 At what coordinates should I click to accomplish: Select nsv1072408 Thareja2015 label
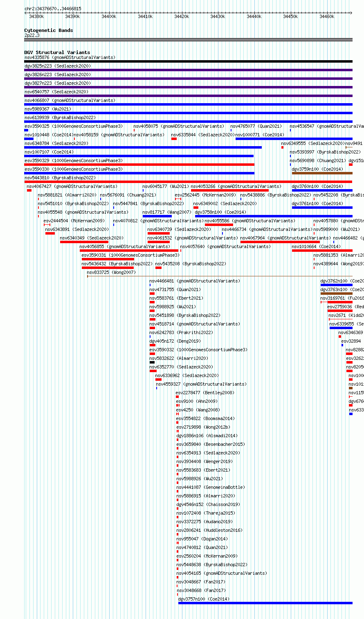click(x=206, y=513)
